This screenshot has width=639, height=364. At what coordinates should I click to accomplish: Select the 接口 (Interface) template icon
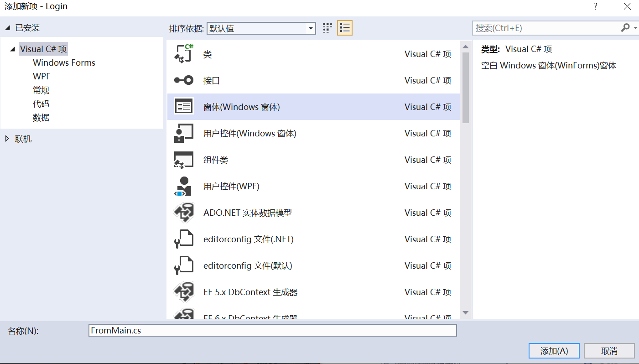point(184,80)
